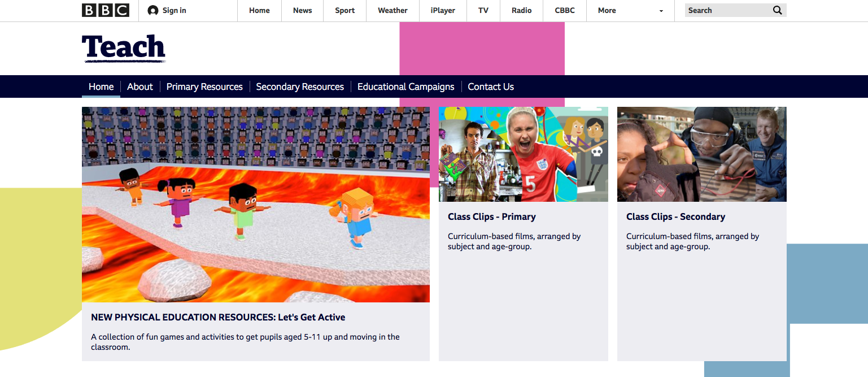Open the Class Clips - Secondary thumbnail
The height and width of the screenshot is (377, 868).
[702, 154]
